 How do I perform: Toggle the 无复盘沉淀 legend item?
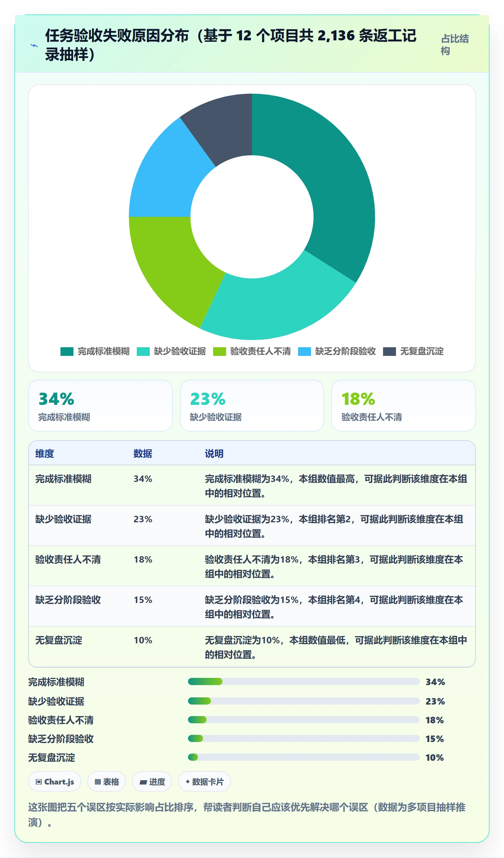[413, 351]
